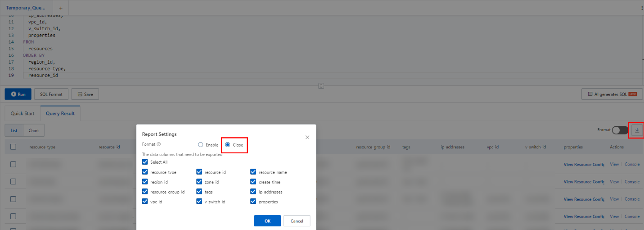Screen dimensions: 644x230
Task: Switch to the Chart view
Action: pos(34,131)
